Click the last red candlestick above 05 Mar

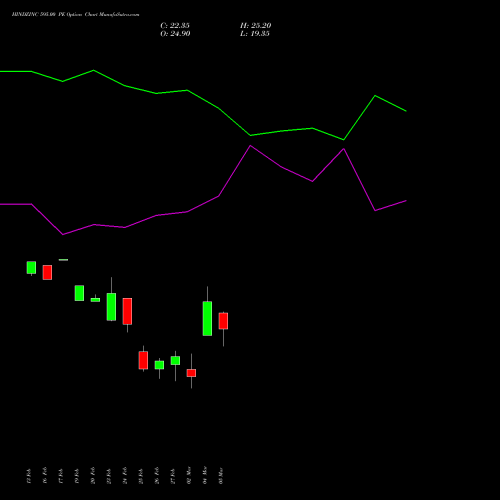(223, 321)
